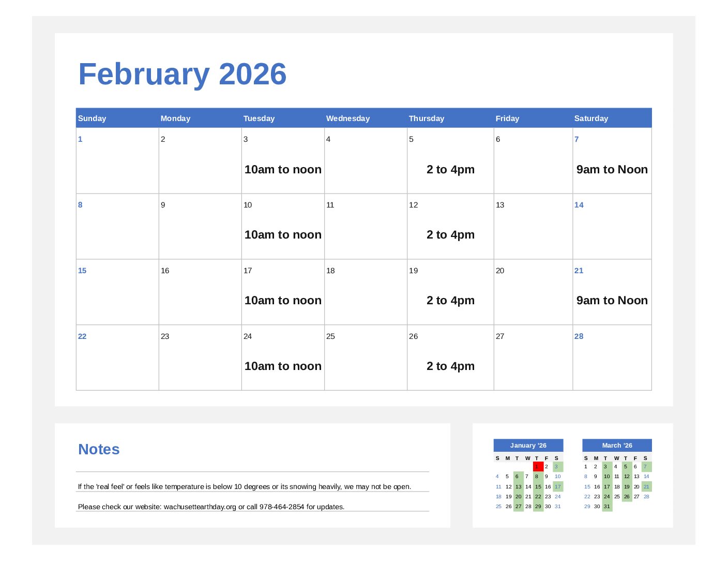Viewport: 728px width, 563px height.
Task: Click the February 2026 title
Action: [182, 74]
